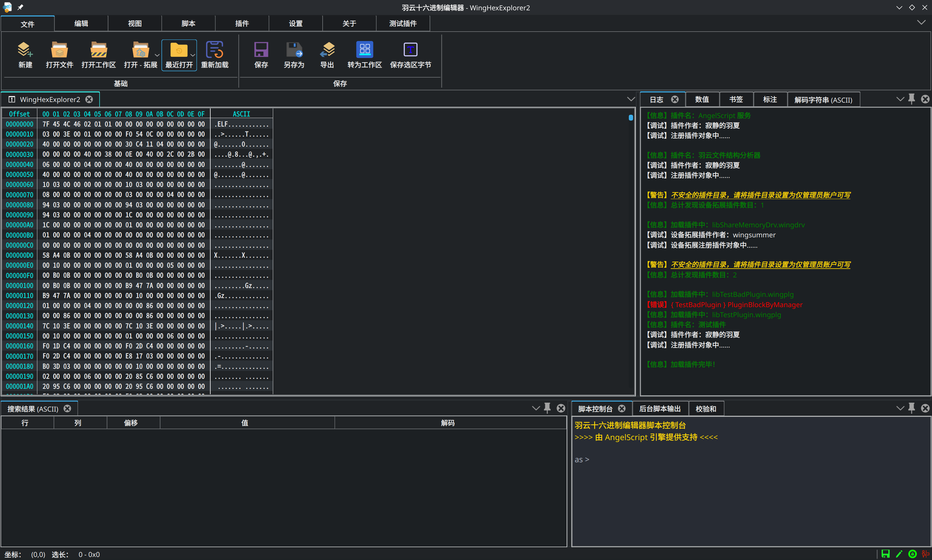Viewport: 932px width, 560px height.
Task: Switch to the 插件 ribbon tab
Action: pos(242,23)
